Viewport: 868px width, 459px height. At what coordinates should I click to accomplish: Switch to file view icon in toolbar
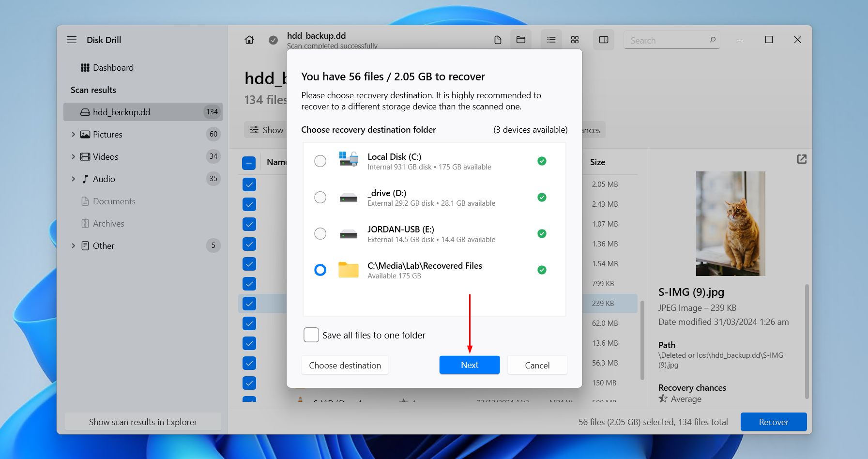498,40
